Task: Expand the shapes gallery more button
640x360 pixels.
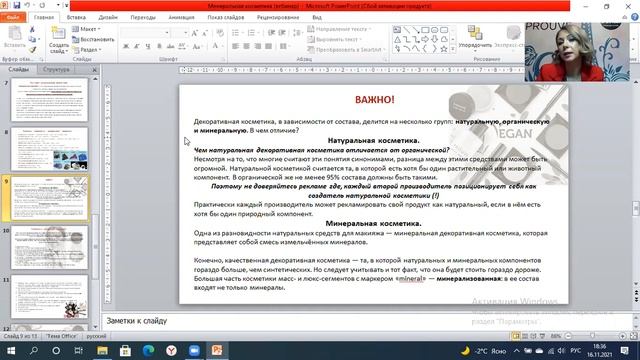Action: (x=453, y=49)
